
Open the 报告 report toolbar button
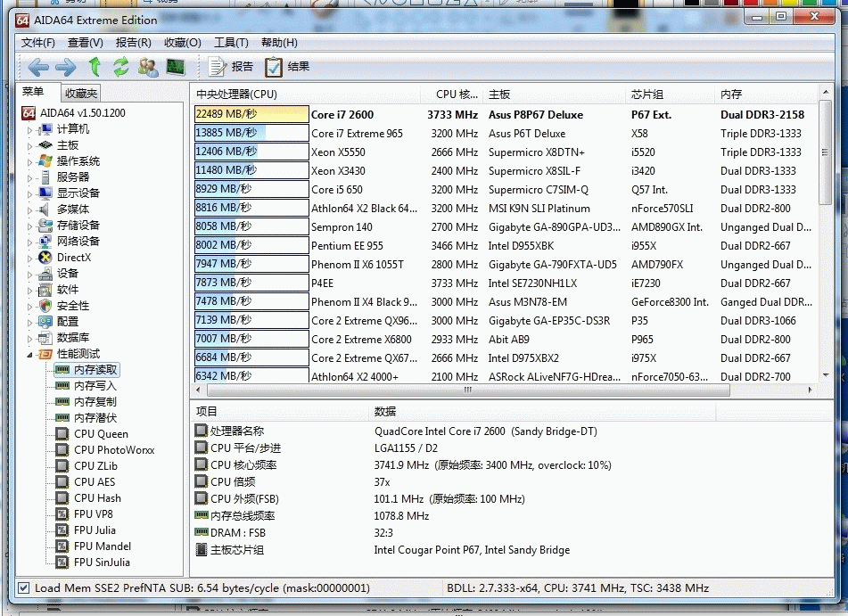click(x=231, y=67)
